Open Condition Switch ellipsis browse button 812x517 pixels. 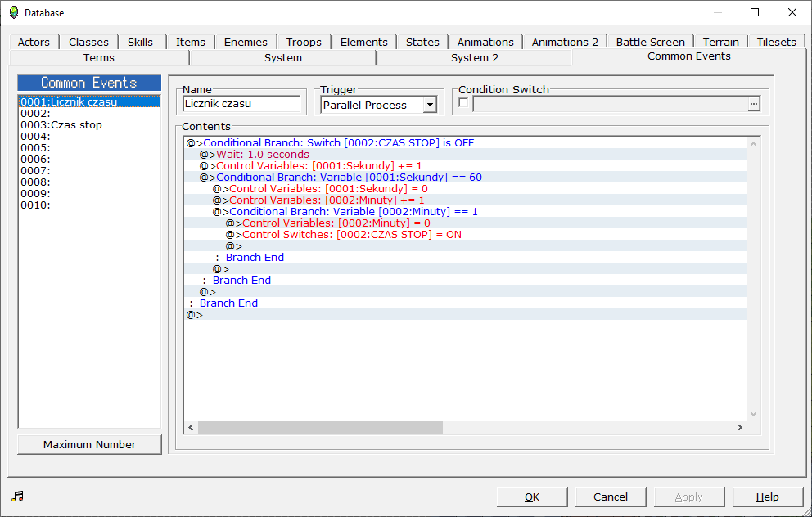coord(754,104)
